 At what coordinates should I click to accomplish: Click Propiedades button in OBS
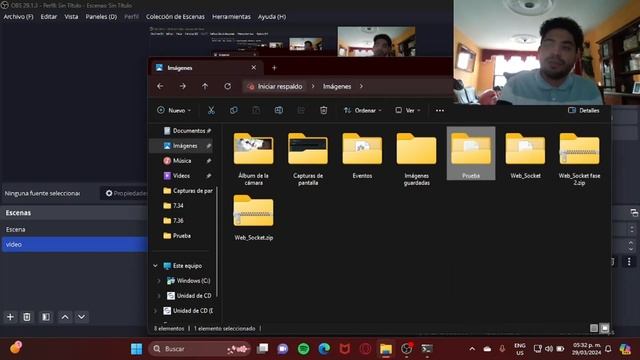pos(124,193)
